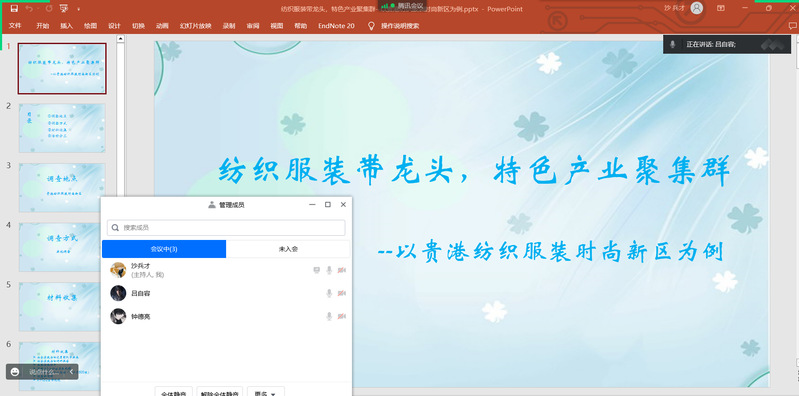Open the Undo history dropdown arrow
799x396 pixels.
click(x=38, y=9)
